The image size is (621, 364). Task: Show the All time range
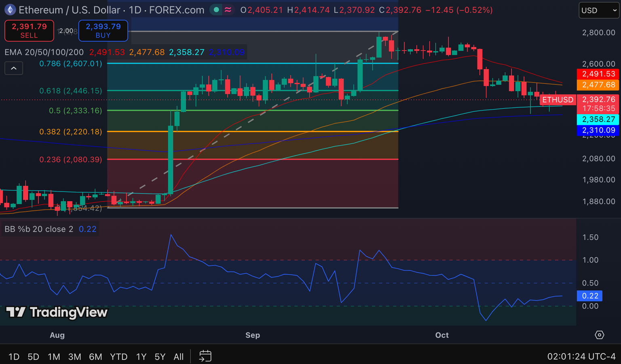pyautogui.click(x=178, y=357)
